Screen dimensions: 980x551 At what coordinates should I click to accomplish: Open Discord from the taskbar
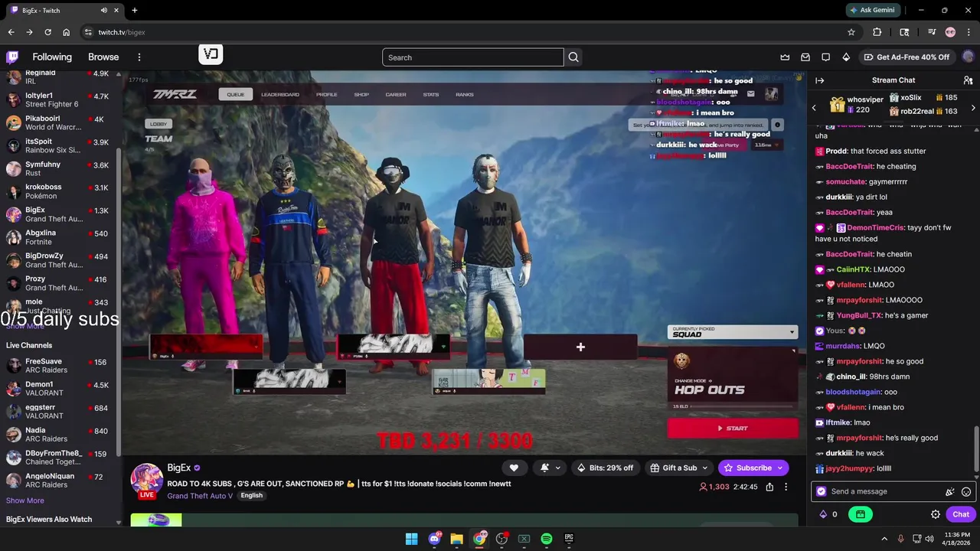[x=434, y=539]
